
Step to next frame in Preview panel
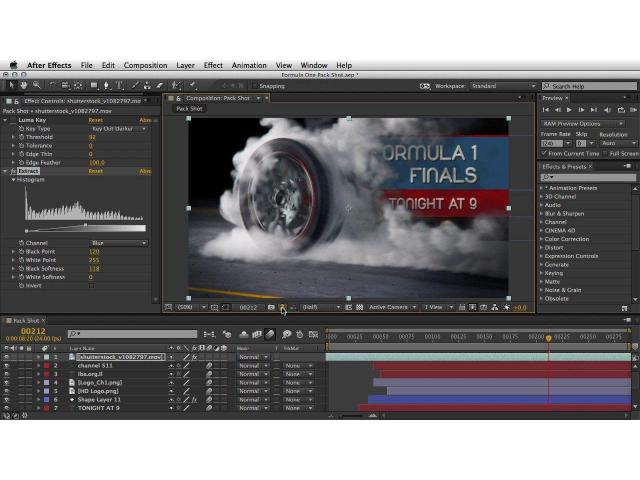click(582, 110)
